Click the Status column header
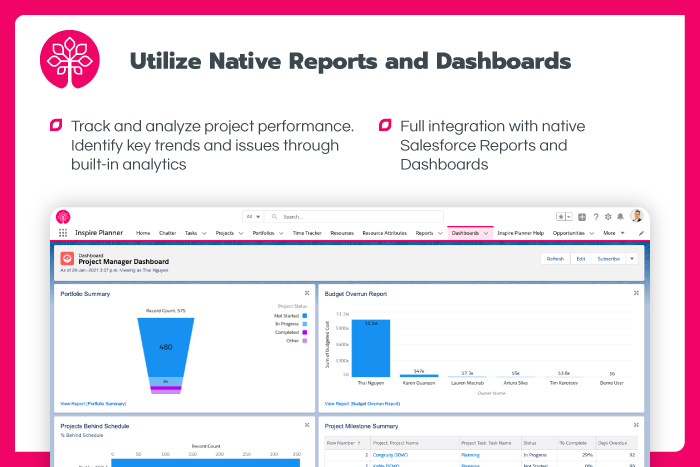Image resolution: width=700 pixels, height=467 pixels. click(539, 443)
